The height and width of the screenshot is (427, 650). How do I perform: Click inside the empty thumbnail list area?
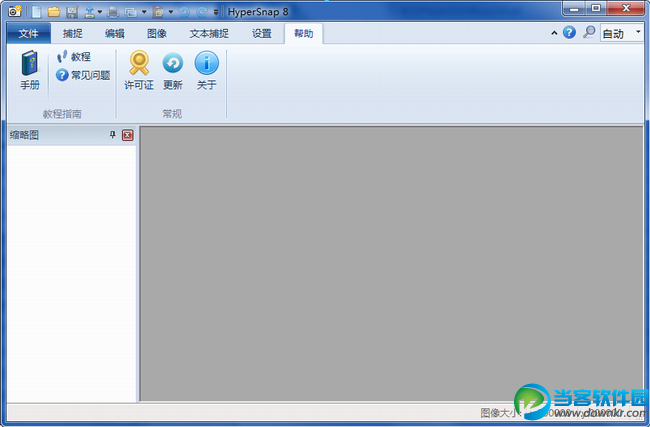coord(72,274)
